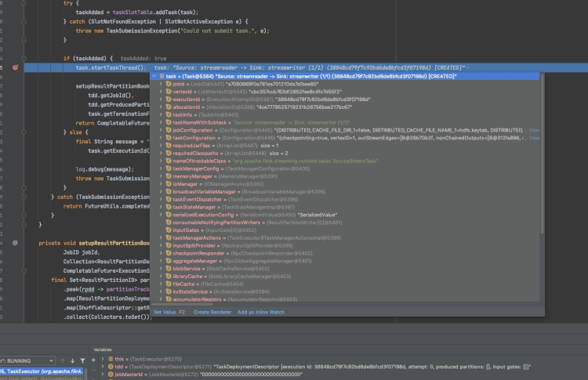
Task: Expand the requiredJarFiles list
Action: [x=161, y=146]
